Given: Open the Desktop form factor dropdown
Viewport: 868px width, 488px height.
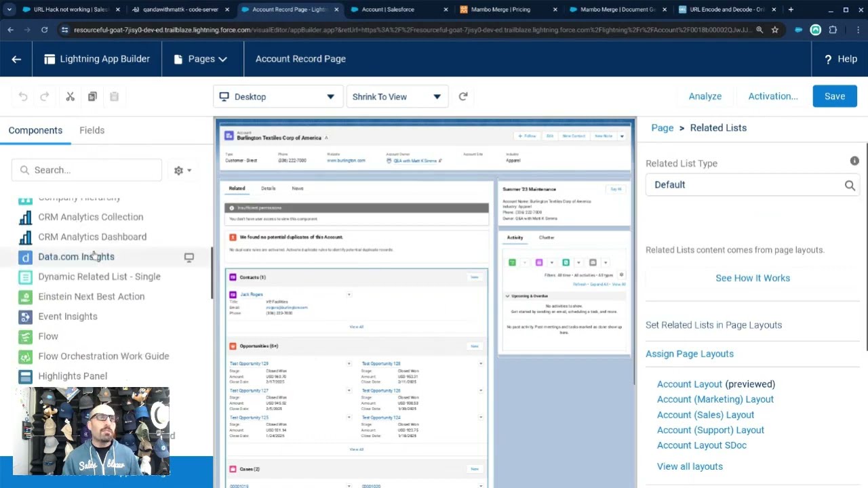Looking at the screenshot, I should click(x=277, y=97).
